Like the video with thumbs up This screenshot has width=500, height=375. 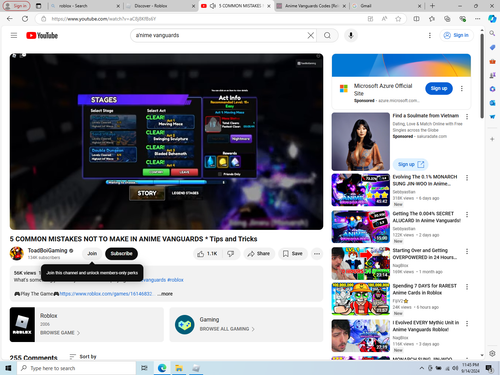coord(207,254)
